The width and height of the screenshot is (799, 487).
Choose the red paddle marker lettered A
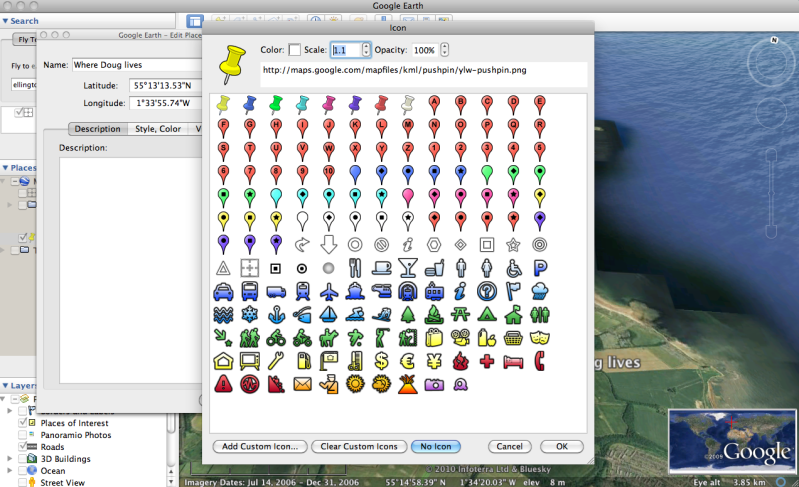click(434, 103)
